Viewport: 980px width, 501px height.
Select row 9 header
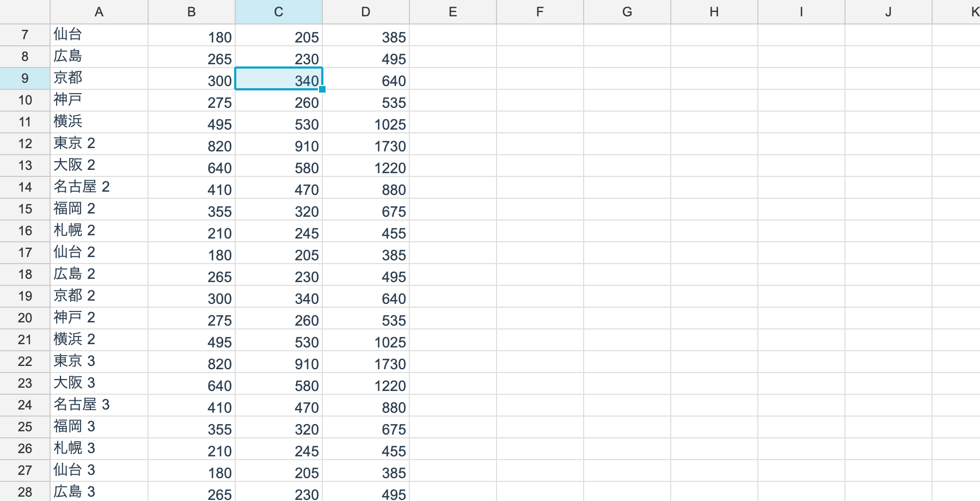coord(25,78)
